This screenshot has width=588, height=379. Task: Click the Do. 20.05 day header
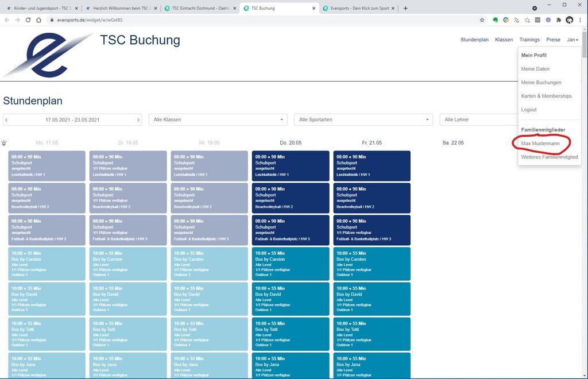pos(291,143)
